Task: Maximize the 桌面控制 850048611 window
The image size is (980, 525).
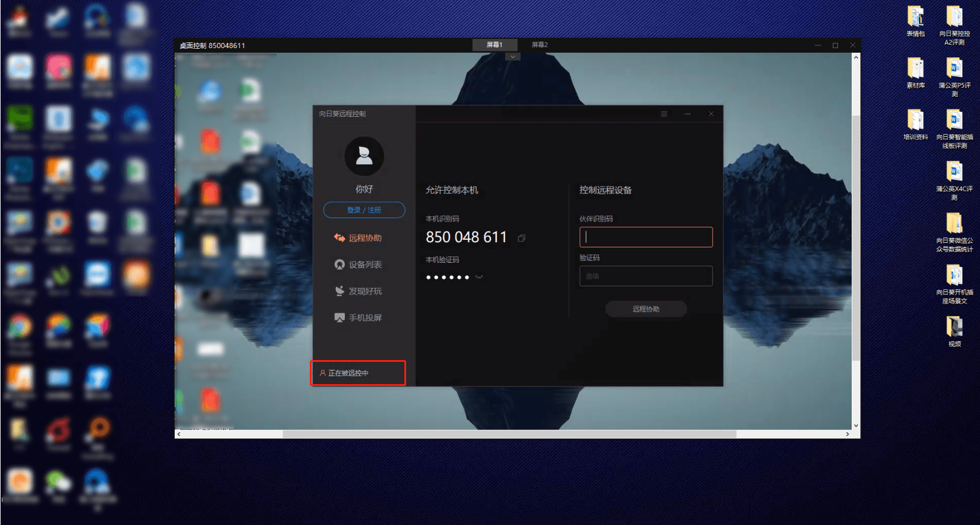Action: [x=835, y=45]
